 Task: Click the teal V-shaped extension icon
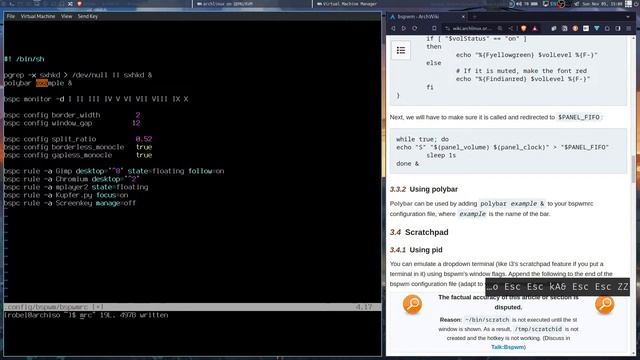coord(597,29)
